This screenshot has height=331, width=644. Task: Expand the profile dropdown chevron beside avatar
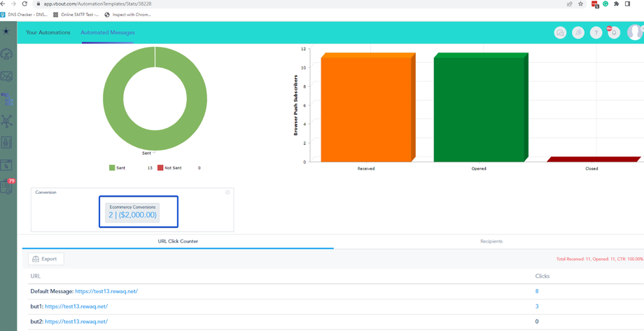click(642, 27)
